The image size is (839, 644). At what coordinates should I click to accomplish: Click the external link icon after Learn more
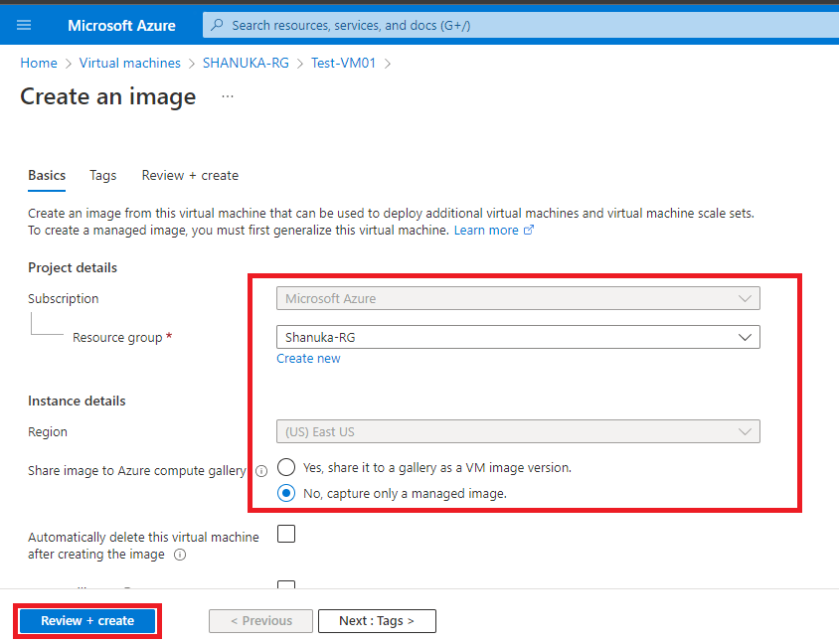(529, 231)
